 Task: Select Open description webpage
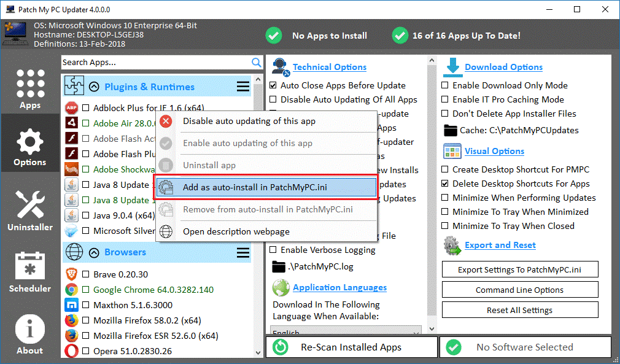pos(266,231)
